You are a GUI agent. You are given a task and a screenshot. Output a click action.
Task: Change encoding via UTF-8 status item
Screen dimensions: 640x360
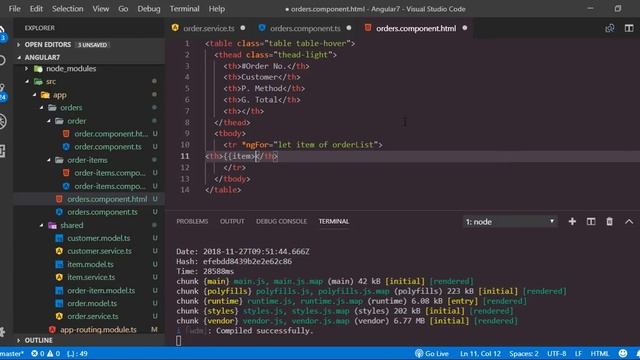[x=557, y=353]
